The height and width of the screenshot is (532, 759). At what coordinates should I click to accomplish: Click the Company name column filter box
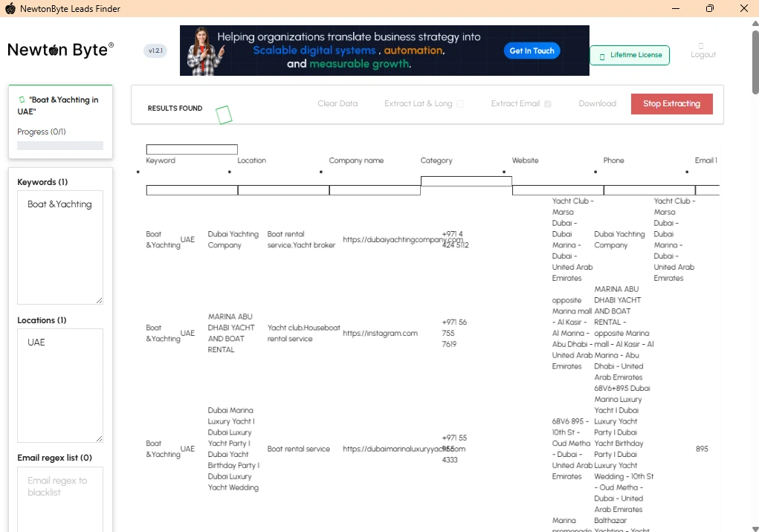click(x=375, y=190)
